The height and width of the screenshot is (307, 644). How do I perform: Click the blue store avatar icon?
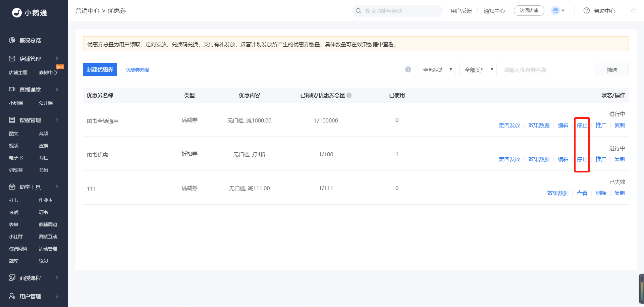(x=555, y=11)
